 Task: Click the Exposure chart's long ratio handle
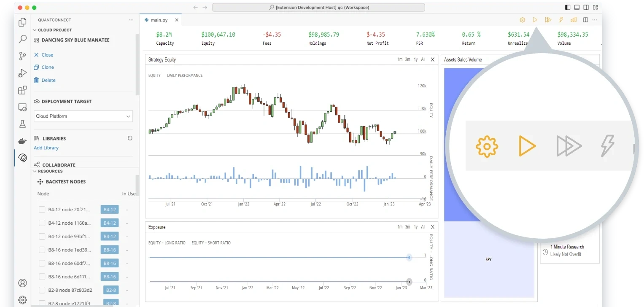(x=409, y=257)
